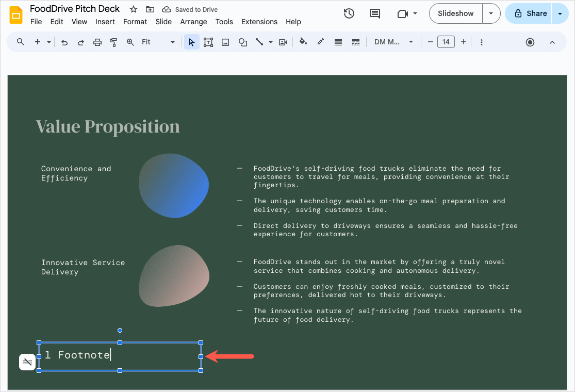Click the rotation handle above the Footnote box

[x=120, y=331]
